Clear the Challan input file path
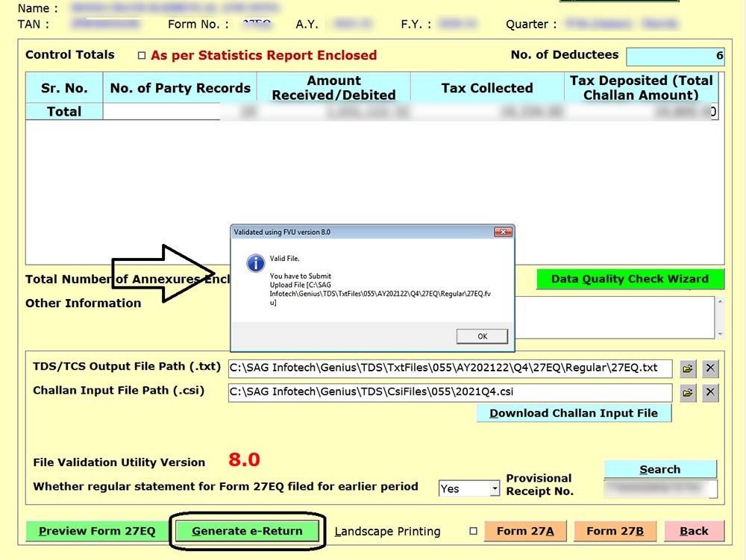746x560 pixels. [x=711, y=393]
